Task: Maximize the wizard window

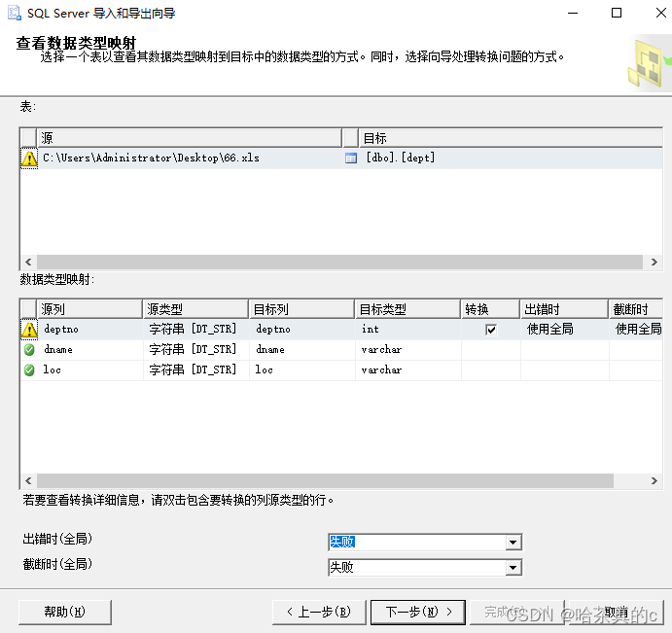Action: (x=617, y=13)
